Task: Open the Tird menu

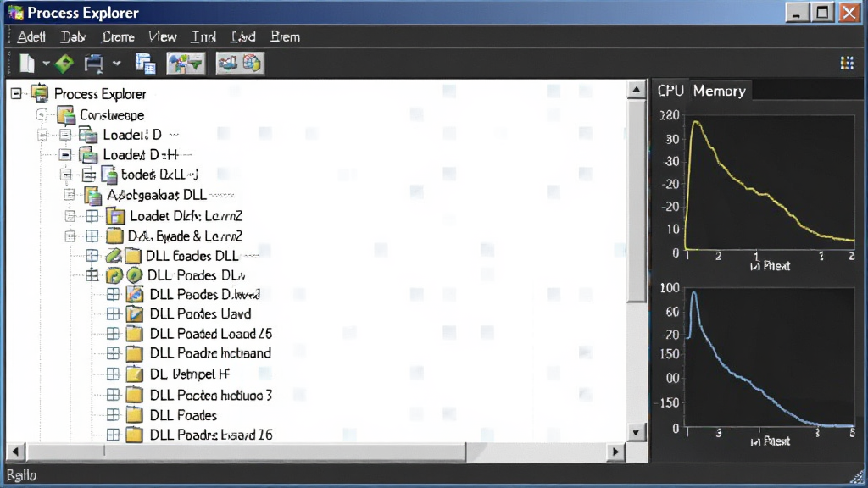Action: click(x=203, y=37)
